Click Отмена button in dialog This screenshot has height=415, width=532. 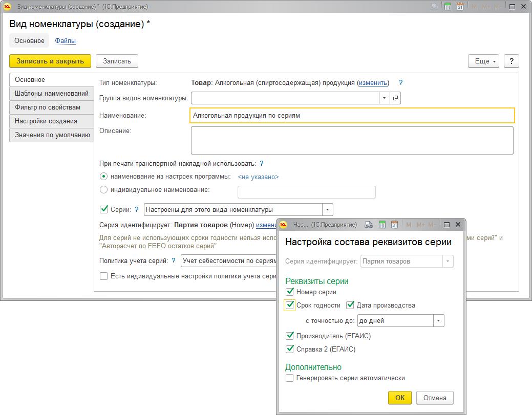tap(435, 398)
